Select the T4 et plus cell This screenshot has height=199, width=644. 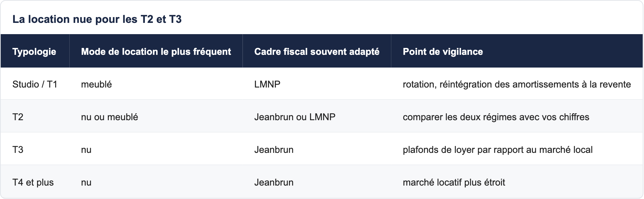pos(33,182)
